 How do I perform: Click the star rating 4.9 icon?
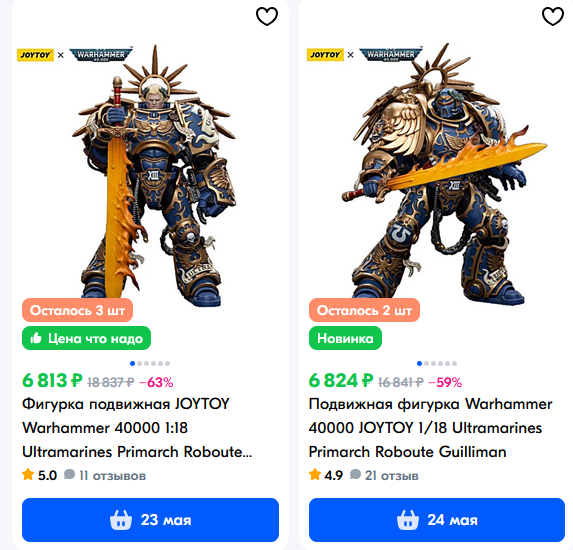pyautogui.click(x=315, y=475)
